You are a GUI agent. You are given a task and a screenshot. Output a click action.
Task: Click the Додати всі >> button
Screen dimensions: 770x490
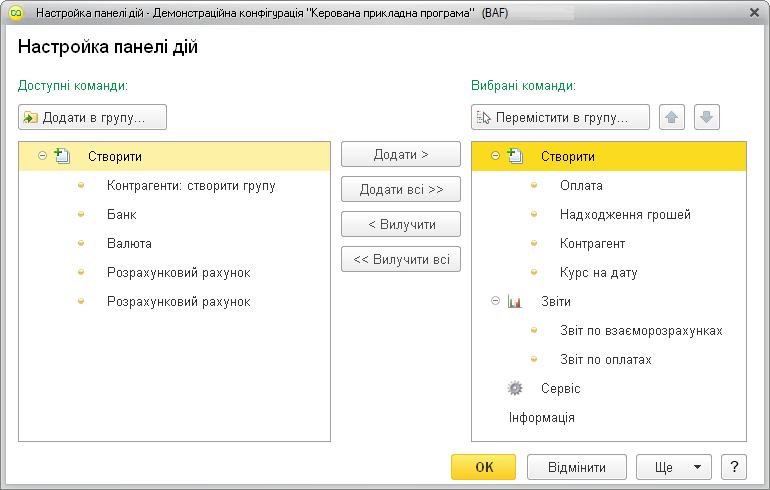pyautogui.click(x=401, y=189)
